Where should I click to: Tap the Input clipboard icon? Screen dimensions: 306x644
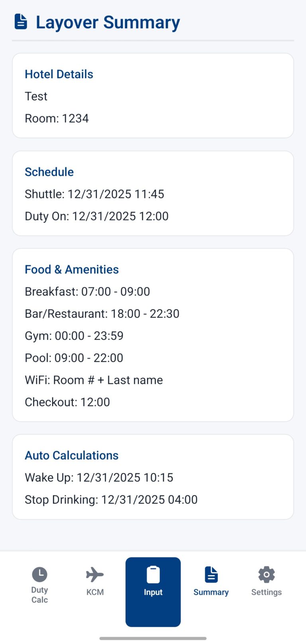[x=153, y=575]
